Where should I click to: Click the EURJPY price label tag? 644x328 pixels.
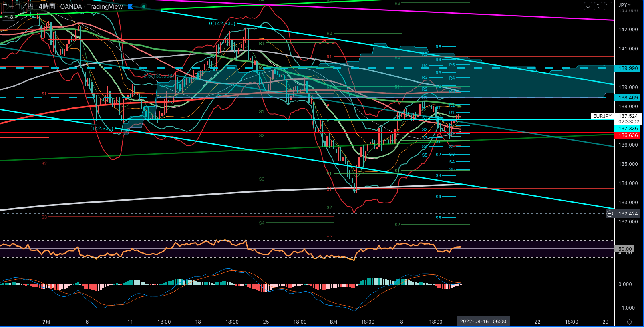pos(602,116)
